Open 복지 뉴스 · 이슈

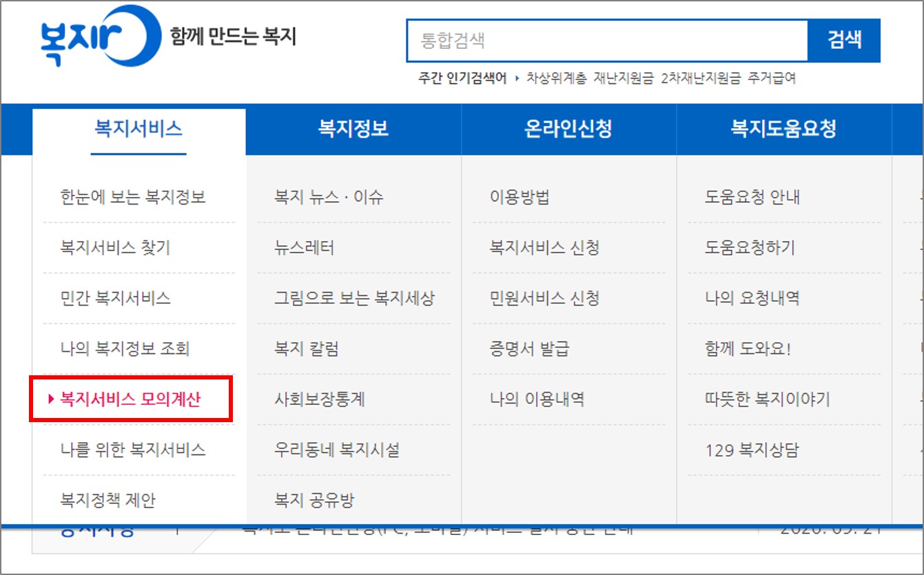[329, 198]
